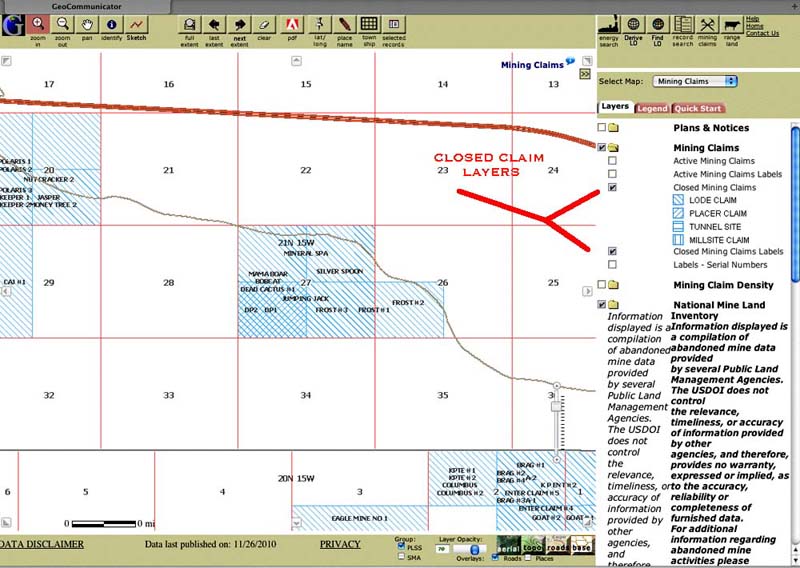
Task: Select the GeoCommunicator window tab
Action: [86, 7]
